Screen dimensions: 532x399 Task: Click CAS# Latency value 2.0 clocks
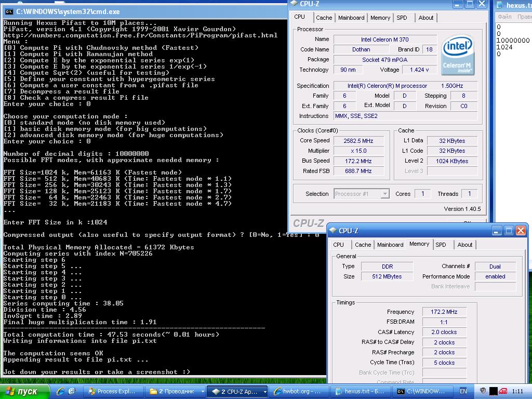(x=444, y=332)
